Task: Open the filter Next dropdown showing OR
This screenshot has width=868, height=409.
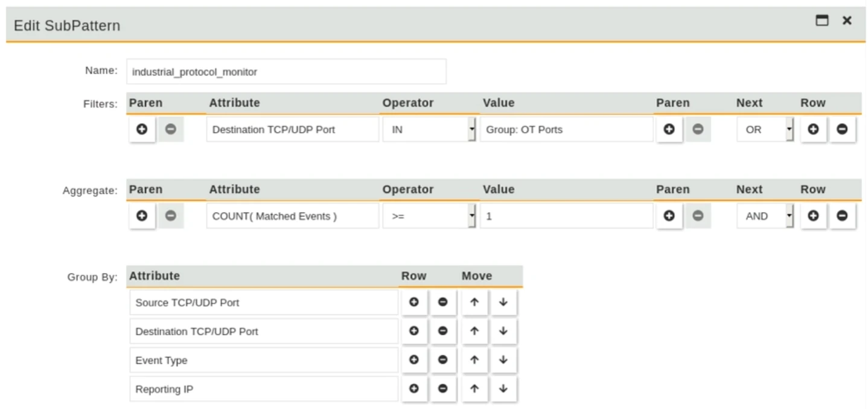Action: (765, 130)
